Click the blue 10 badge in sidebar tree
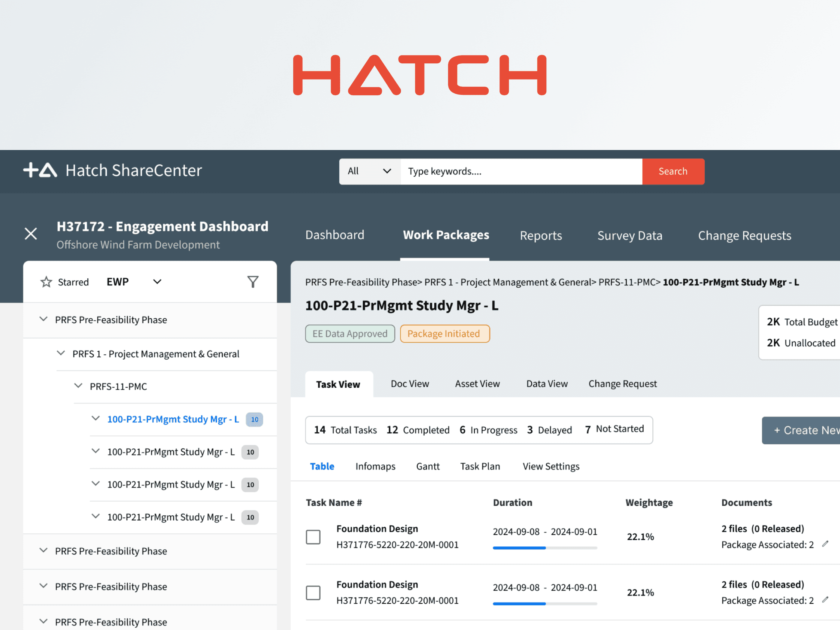The height and width of the screenshot is (630, 840). click(x=254, y=420)
